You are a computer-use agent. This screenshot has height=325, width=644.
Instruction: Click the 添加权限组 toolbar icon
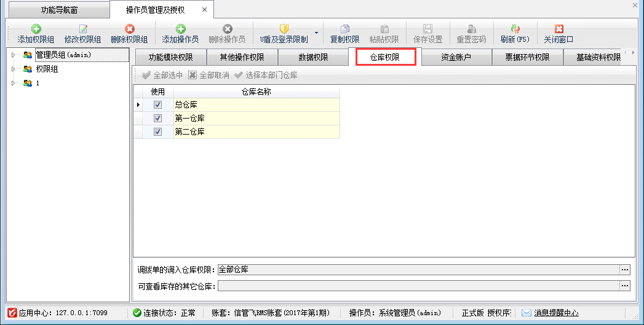[36, 29]
